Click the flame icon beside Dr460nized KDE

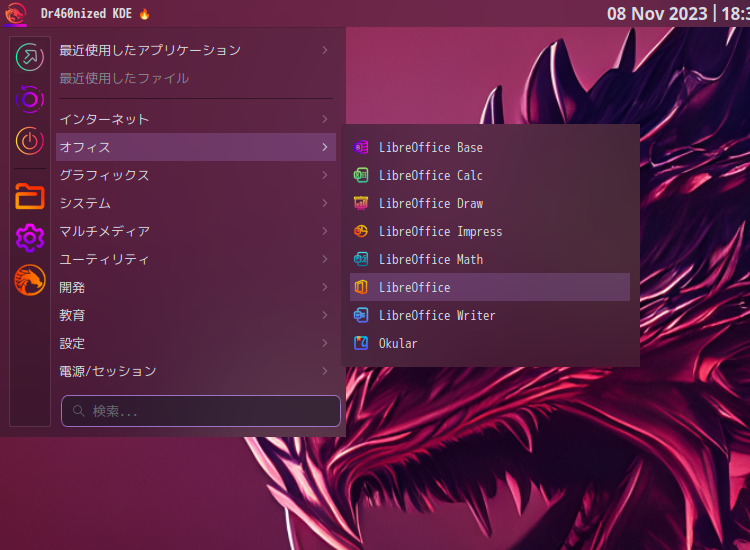144,14
